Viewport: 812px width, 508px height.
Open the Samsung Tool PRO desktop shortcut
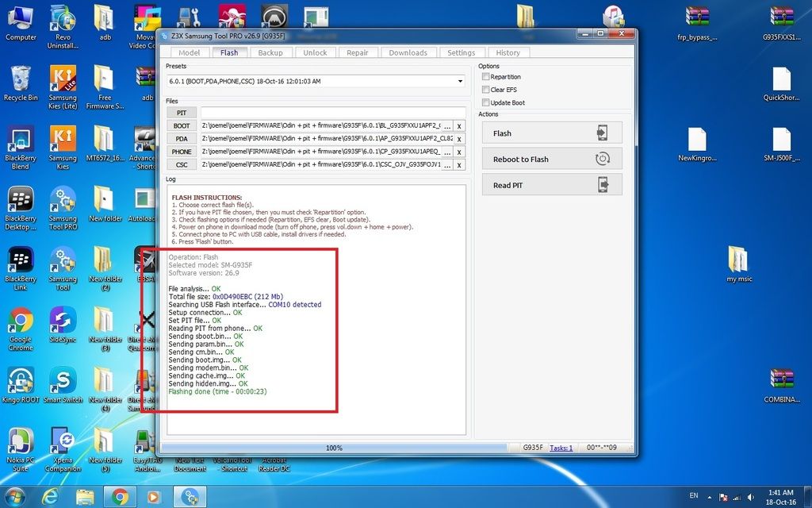coord(63,209)
